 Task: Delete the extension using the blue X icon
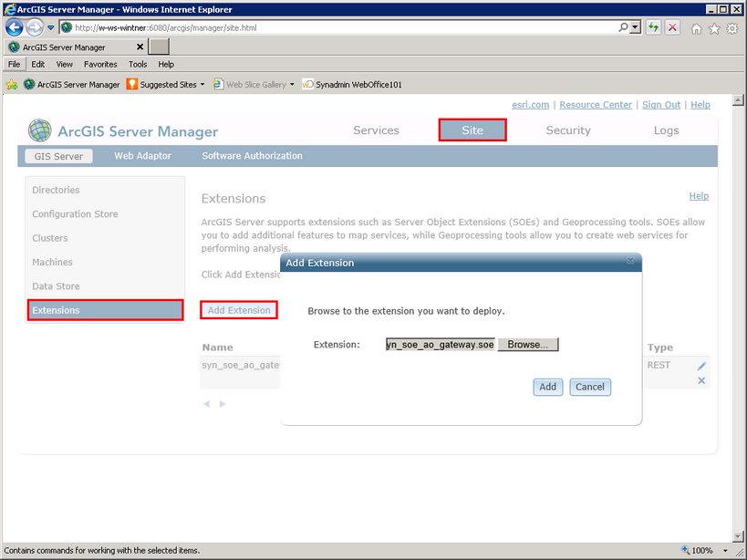tap(701, 380)
